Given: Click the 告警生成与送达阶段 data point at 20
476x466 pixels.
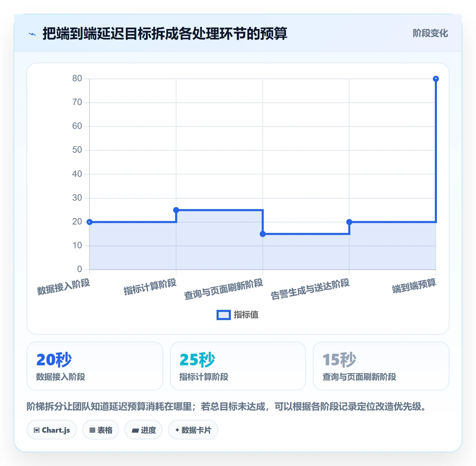Looking at the screenshot, I should 349,222.
